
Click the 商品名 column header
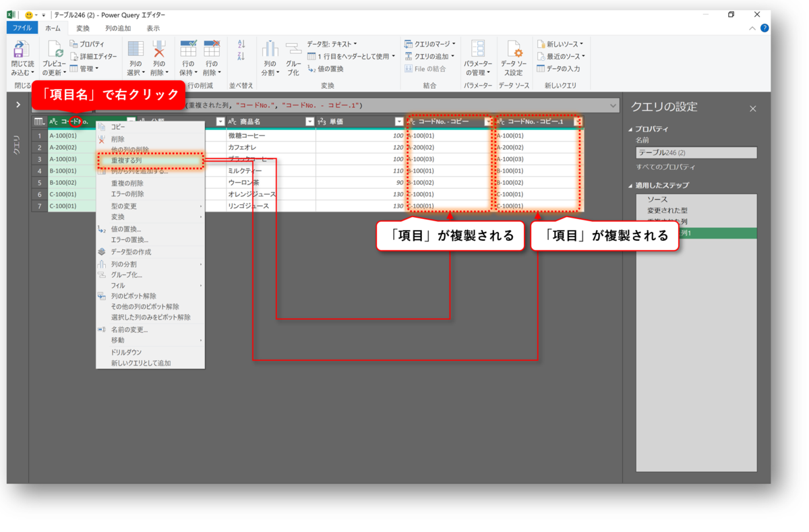tap(271, 122)
